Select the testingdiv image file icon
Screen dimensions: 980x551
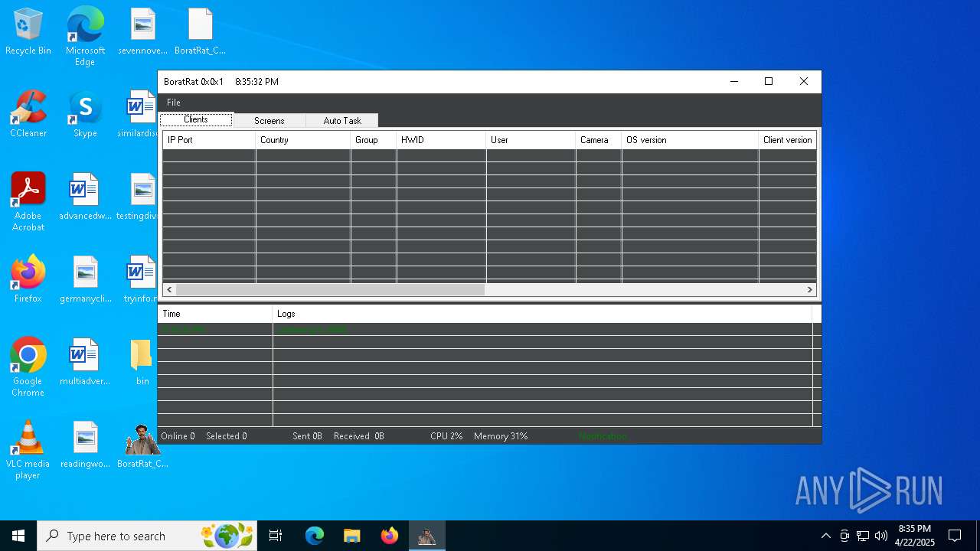point(139,197)
